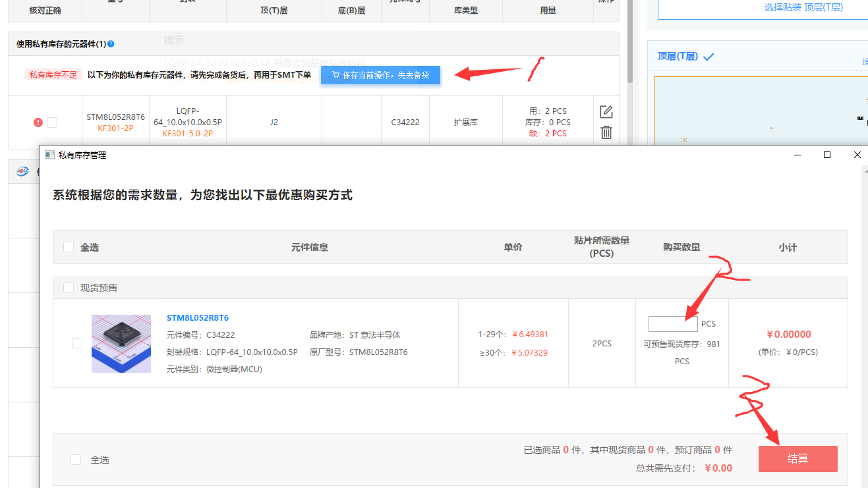Click the 私有库存管理 window title icon
Image resolution: width=868 pixels, height=488 pixels.
point(49,155)
